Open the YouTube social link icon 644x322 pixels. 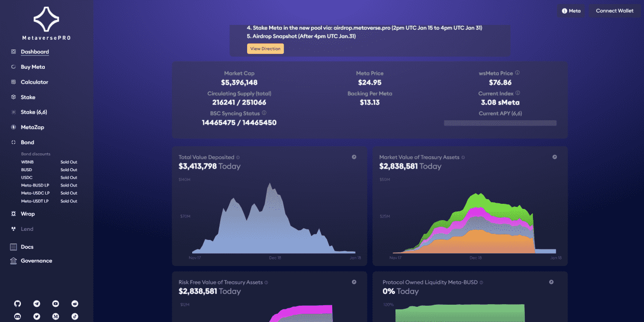click(x=56, y=304)
